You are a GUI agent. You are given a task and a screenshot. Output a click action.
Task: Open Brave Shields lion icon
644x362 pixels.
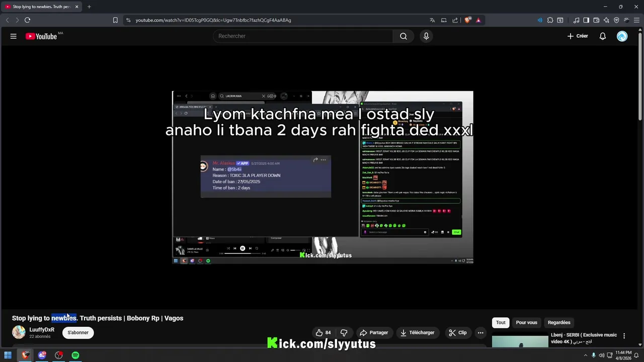(468, 20)
